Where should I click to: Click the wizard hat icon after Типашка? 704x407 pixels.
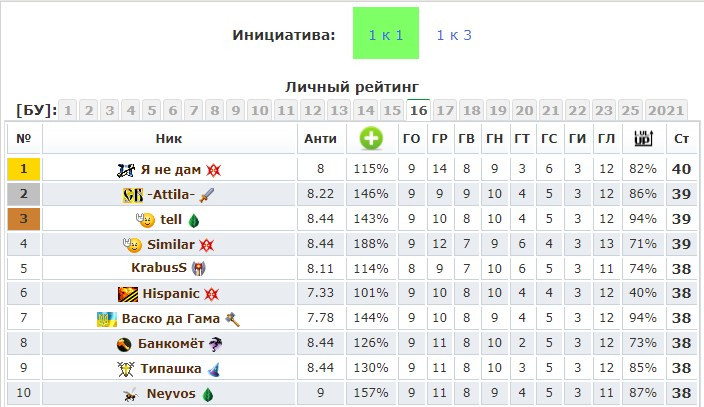point(214,369)
